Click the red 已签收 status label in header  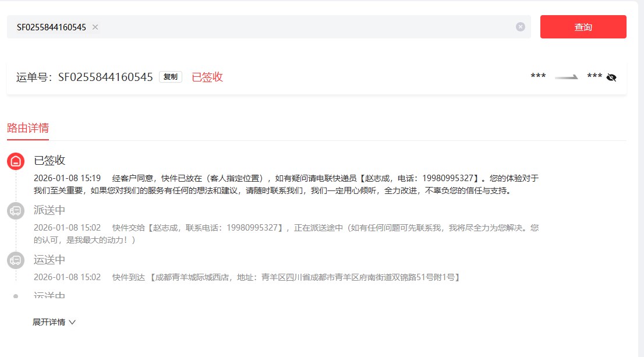click(x=207, y=77)
